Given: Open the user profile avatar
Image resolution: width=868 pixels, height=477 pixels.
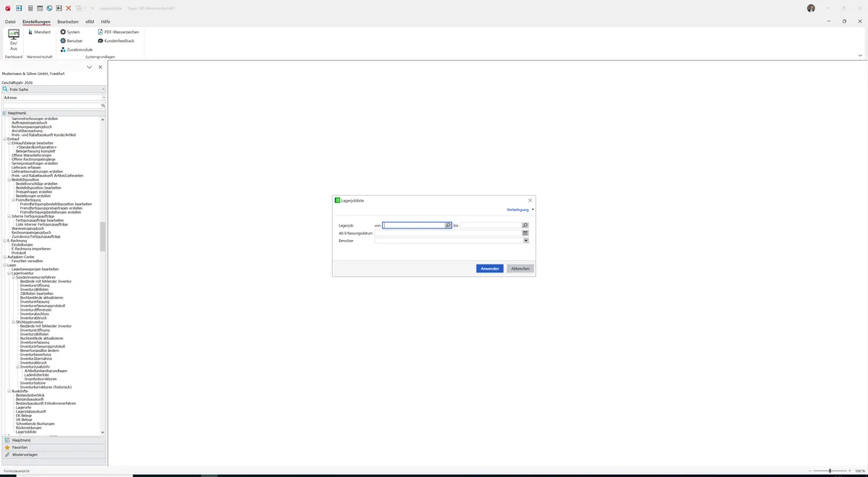Looking at the screenshot, I should 811,8.
